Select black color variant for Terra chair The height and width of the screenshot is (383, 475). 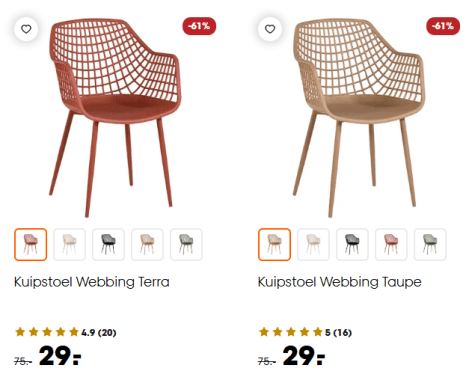pyautogui.click(x=108, y=244)
